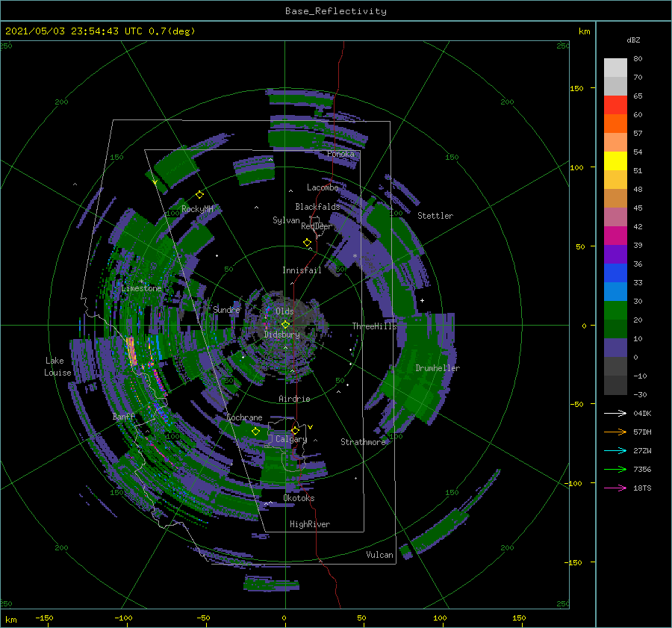Click the Base_Reflectivity title text
Screen dimensions: 672x628
click(336, 11)
